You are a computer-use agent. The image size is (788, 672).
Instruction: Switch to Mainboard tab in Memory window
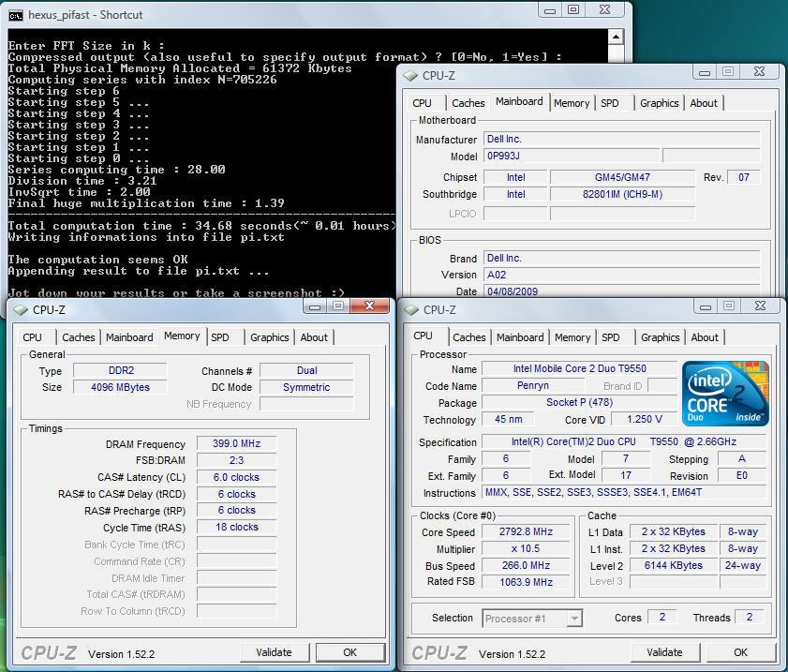(129, 337)
